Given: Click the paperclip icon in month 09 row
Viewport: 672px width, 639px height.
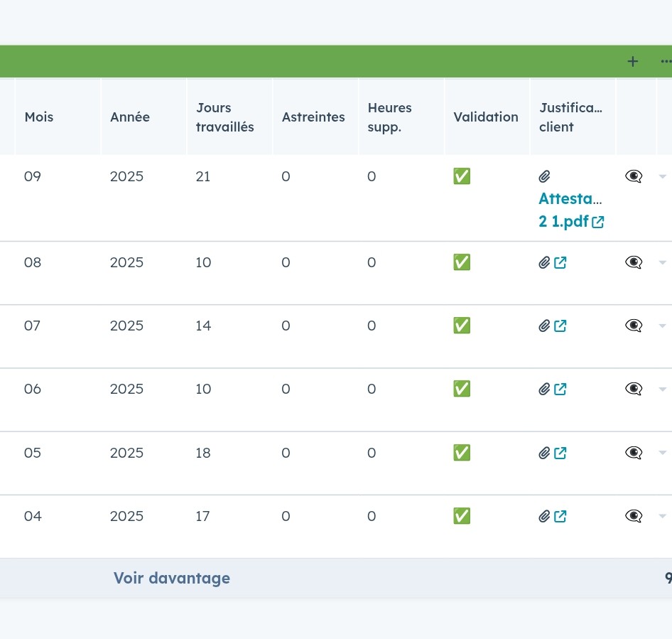Looking at the screenshot, I should [x=545, y=176].
